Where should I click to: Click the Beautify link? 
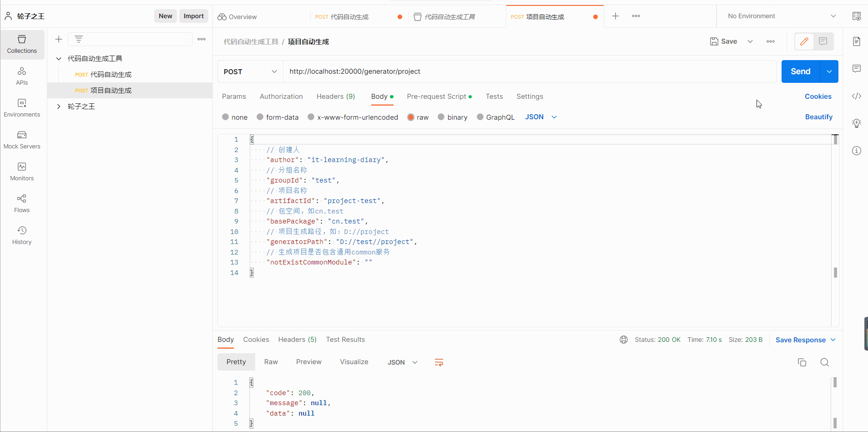point(819,117)
